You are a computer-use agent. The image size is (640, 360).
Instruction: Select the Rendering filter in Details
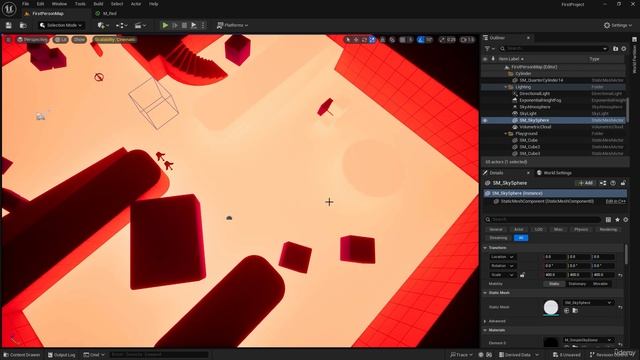pos(608,229)
